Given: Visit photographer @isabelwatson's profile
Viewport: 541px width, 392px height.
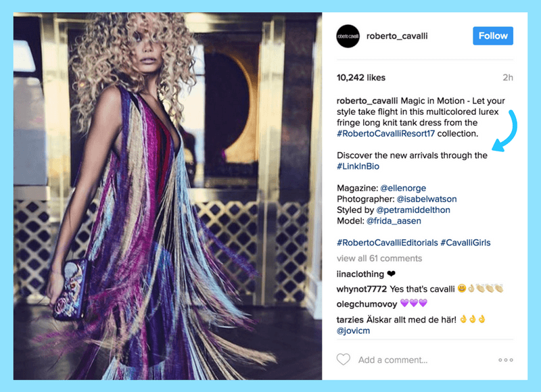Looking at the screenshot, I should (x=427, y=199).
